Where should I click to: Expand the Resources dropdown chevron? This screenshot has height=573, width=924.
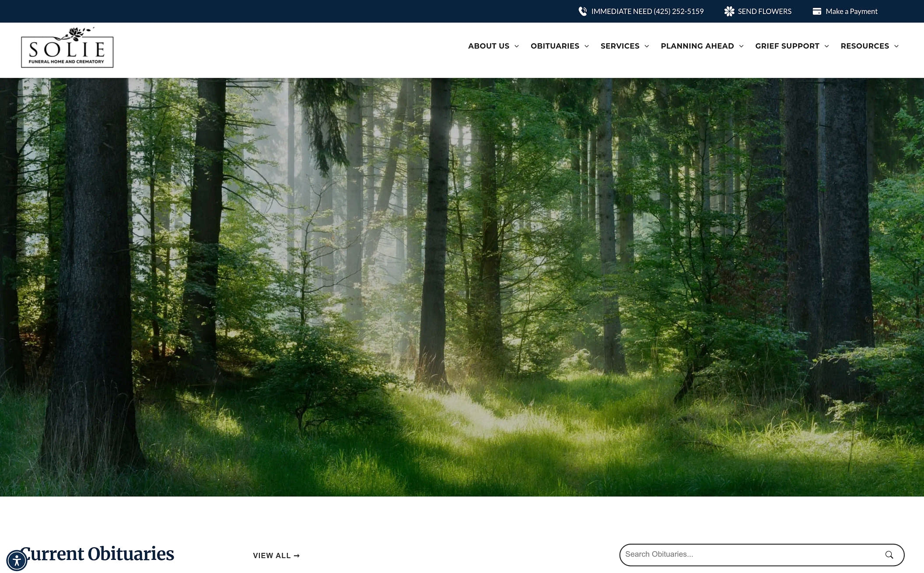click(x=896, y=46)
